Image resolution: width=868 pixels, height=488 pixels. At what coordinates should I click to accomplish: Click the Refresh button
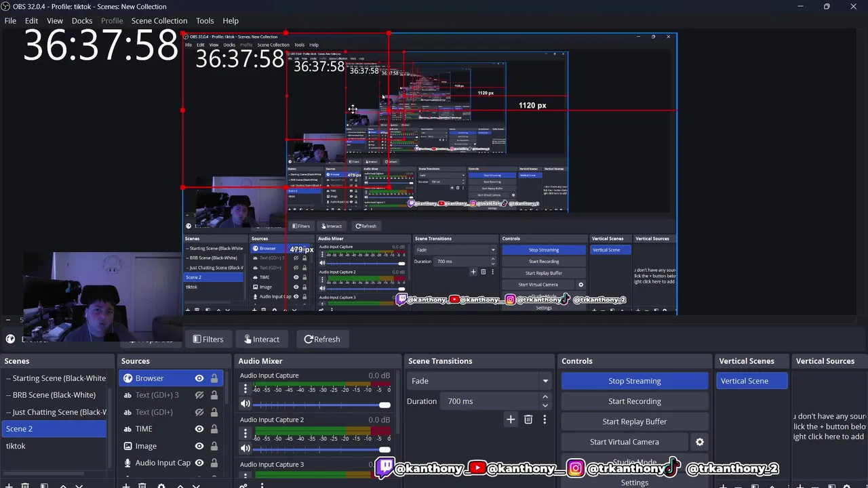(321, 339)
